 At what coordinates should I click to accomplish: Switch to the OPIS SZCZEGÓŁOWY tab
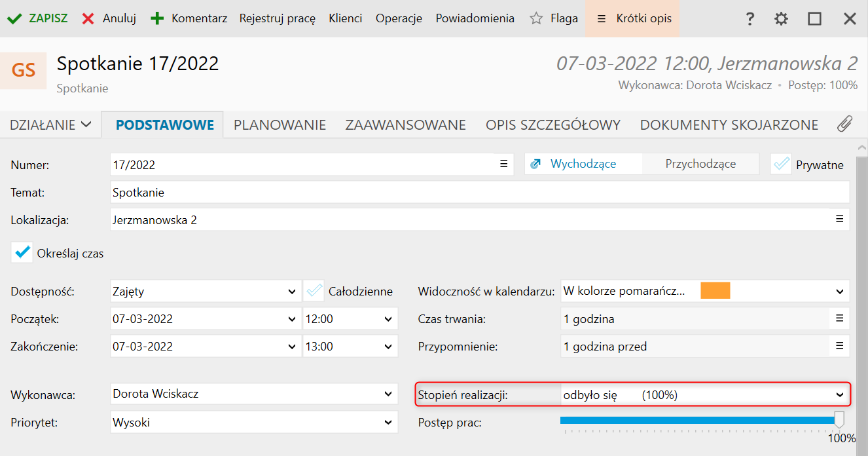pyautogui.click(x=553, y=124)
